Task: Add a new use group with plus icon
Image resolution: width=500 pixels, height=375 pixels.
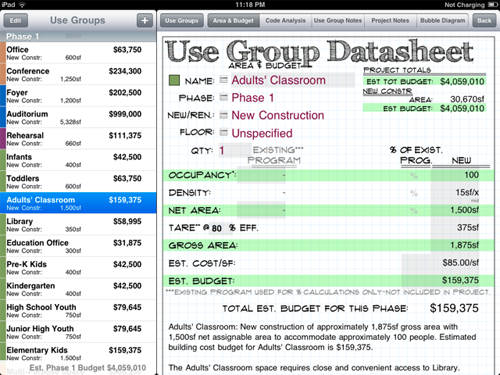Action: click(145, 20)
